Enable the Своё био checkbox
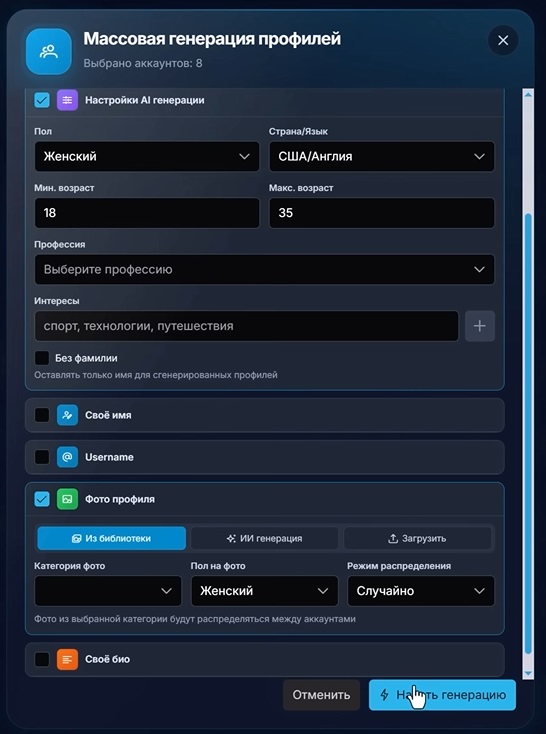 [42, 659]
